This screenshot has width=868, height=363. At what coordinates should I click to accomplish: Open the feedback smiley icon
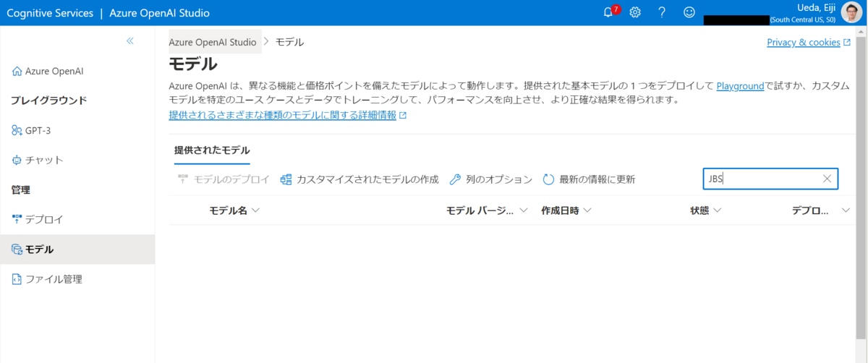point(689,12)
